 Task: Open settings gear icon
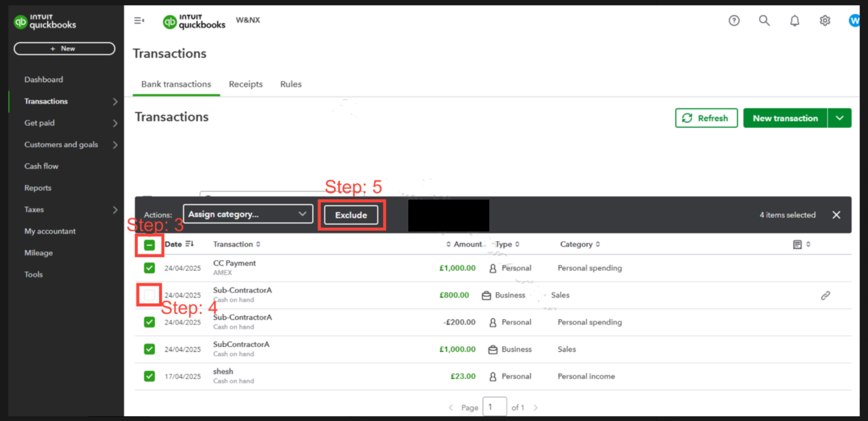(x=825, y=21)
